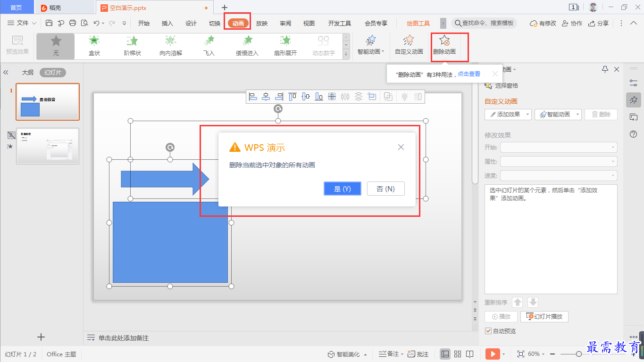
Task: Click the Align Bottom icon in floating toolbar
Action: tap(319, 97)
